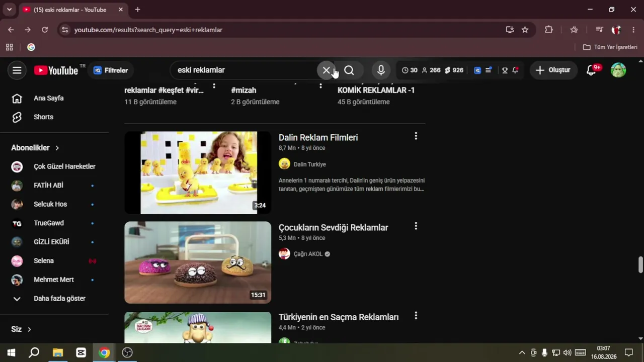Start voice search with the microphone

tap(381, 70)
